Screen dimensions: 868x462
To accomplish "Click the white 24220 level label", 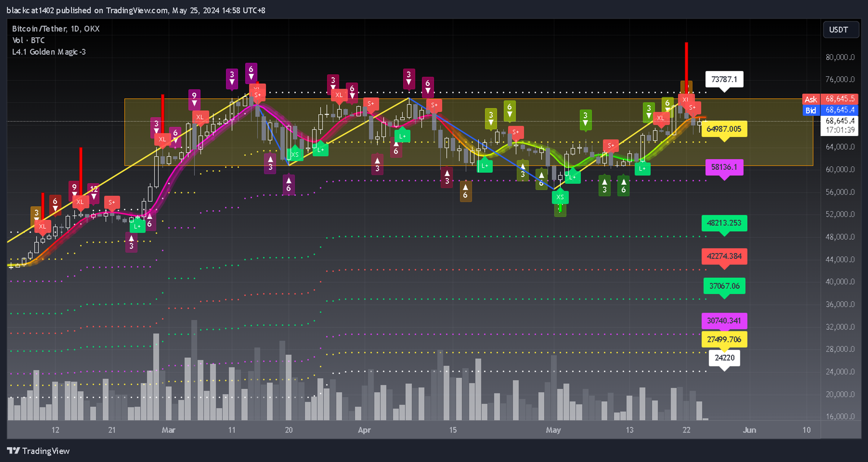I will click(x=724, y=358).
